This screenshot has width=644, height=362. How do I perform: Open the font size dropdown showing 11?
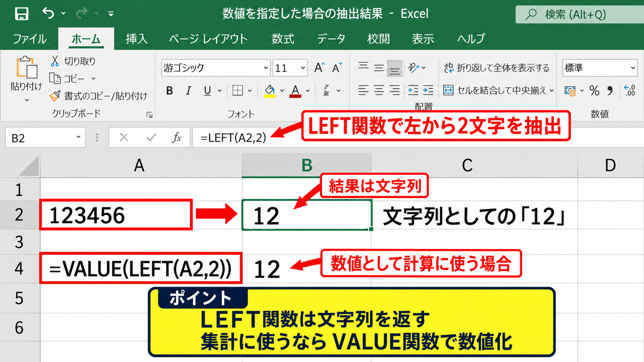pos(303,68)
